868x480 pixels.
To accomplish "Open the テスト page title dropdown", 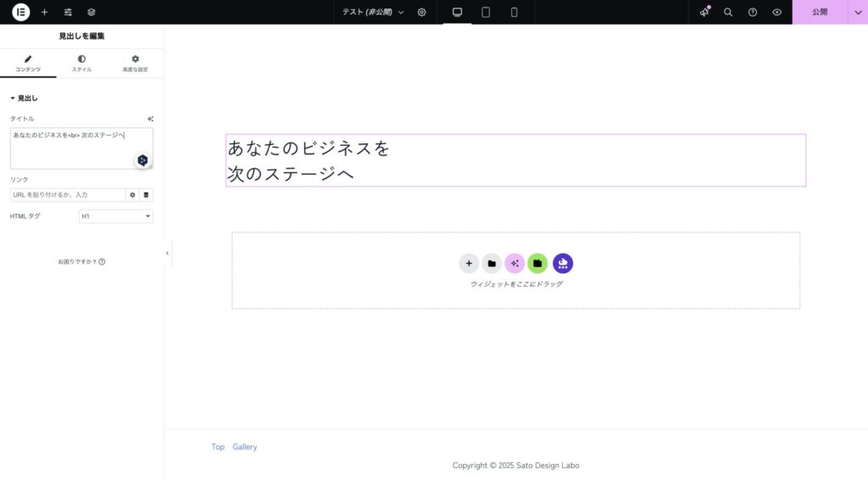I will 373,12.
